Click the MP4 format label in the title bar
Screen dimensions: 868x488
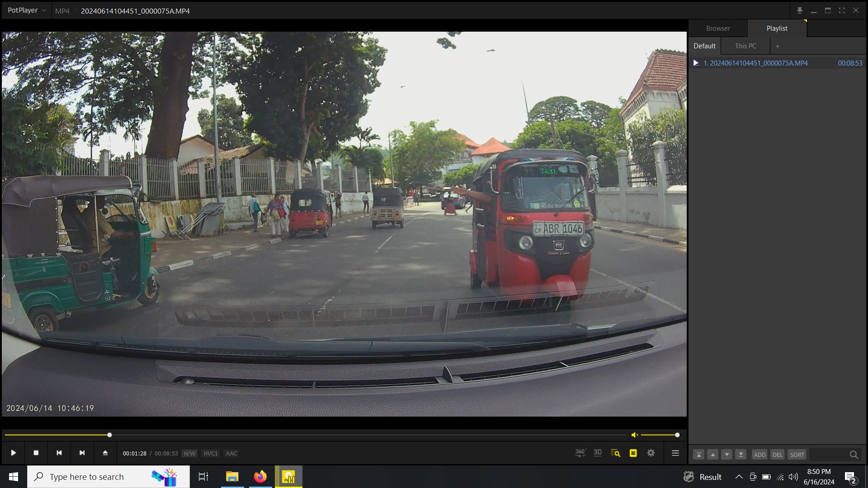point(62,11)
